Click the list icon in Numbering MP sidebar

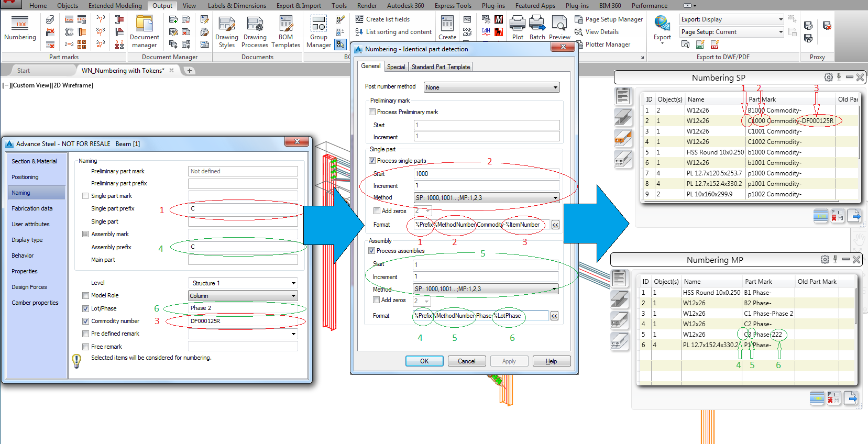(x=619, y=279)
